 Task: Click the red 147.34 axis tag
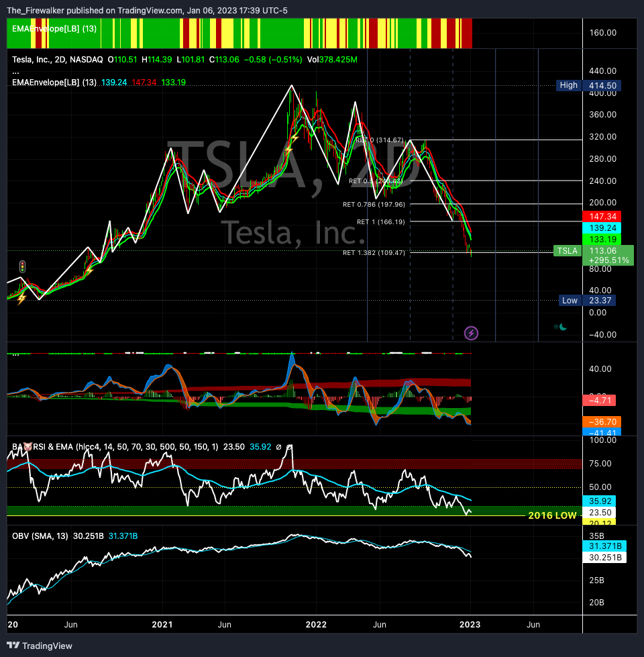602,216
